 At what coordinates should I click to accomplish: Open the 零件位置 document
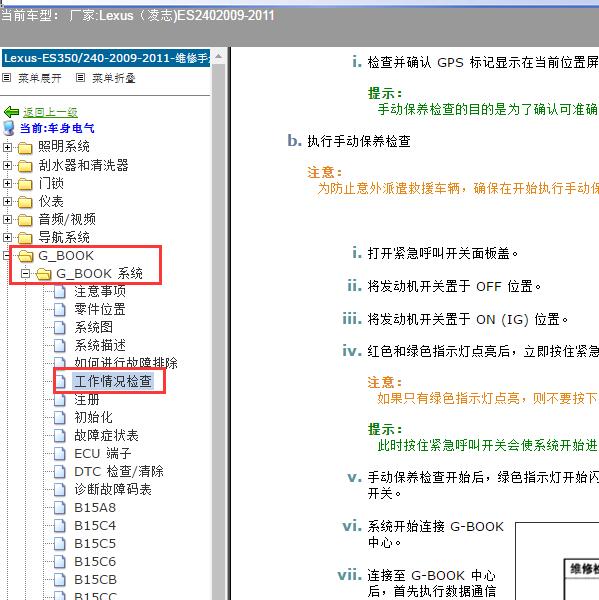pyautogui.click(x=100, y=309)
